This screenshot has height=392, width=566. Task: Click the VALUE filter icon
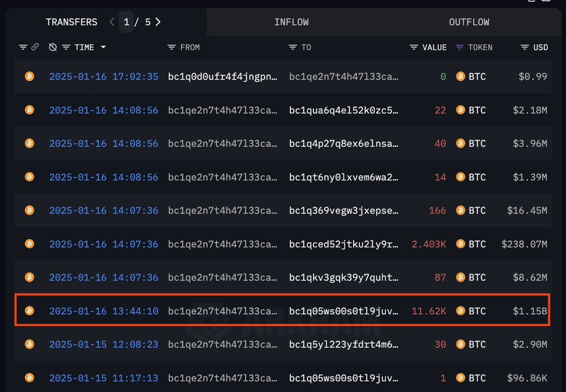[414, 47]
